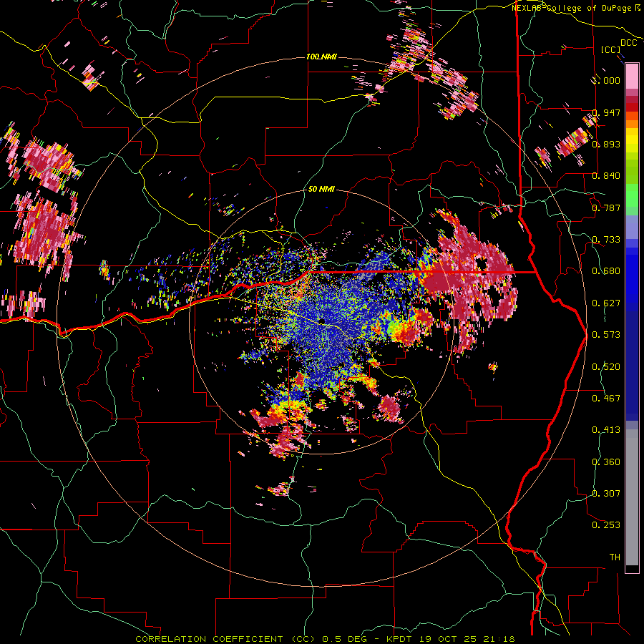644x644 pixels.
Task: Click the DCC label above the color scale
Action: pyautogui.click(x=628, y=43)
